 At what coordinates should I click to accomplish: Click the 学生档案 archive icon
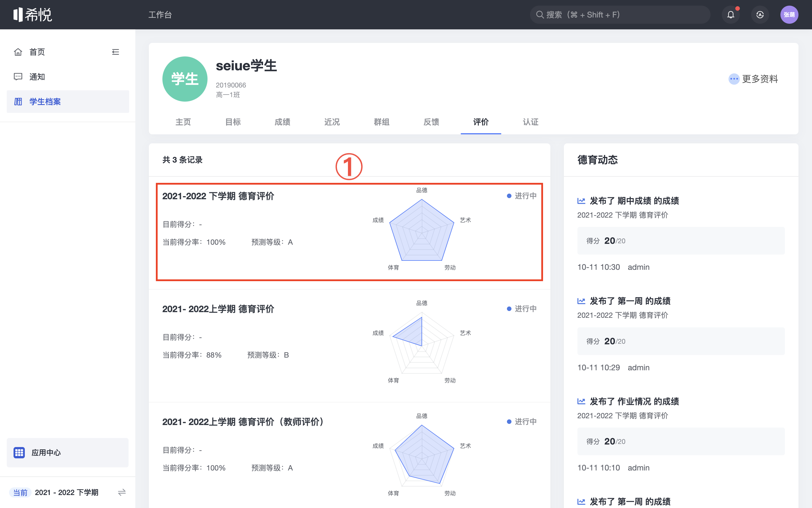pyautogui.click(x=18, y=102)
